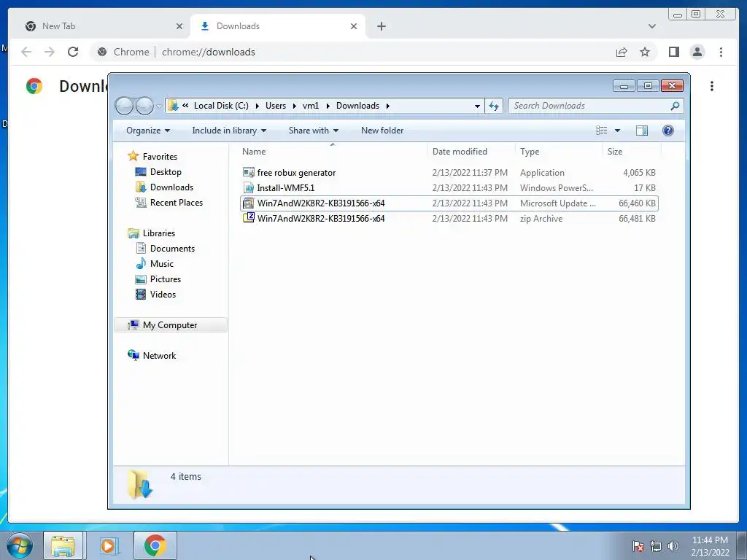Toggle the preview pane icon

point(642,131)
